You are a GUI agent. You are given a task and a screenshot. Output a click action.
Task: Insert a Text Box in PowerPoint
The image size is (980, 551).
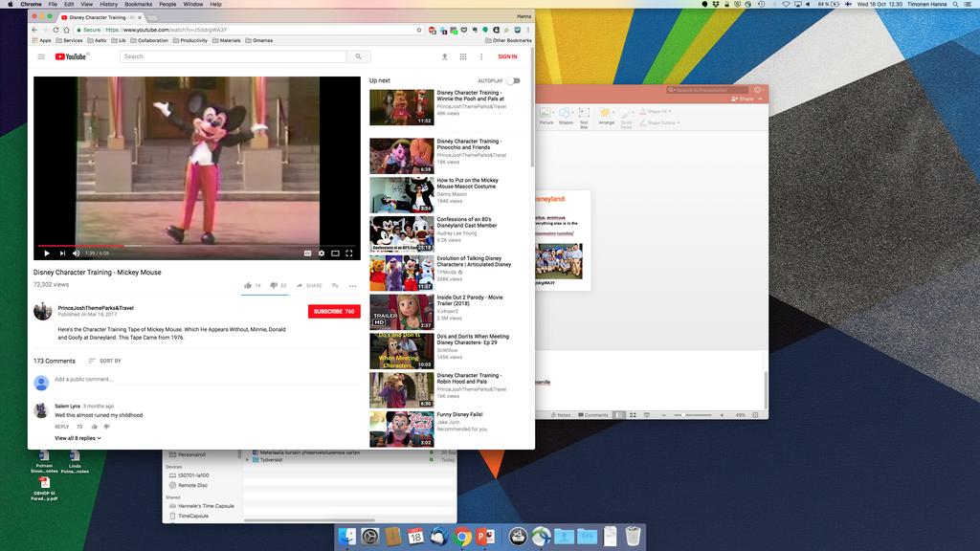[x=584, y=116]
